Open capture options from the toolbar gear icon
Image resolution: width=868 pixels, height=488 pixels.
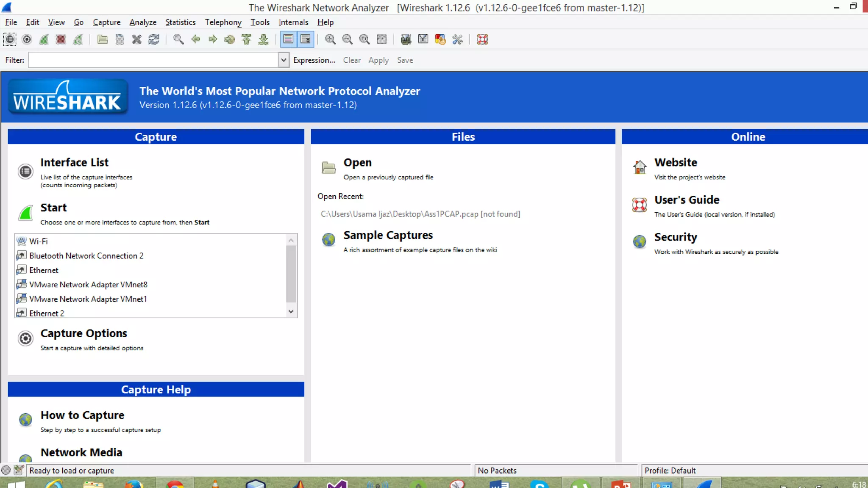click(x=27, y=39)
